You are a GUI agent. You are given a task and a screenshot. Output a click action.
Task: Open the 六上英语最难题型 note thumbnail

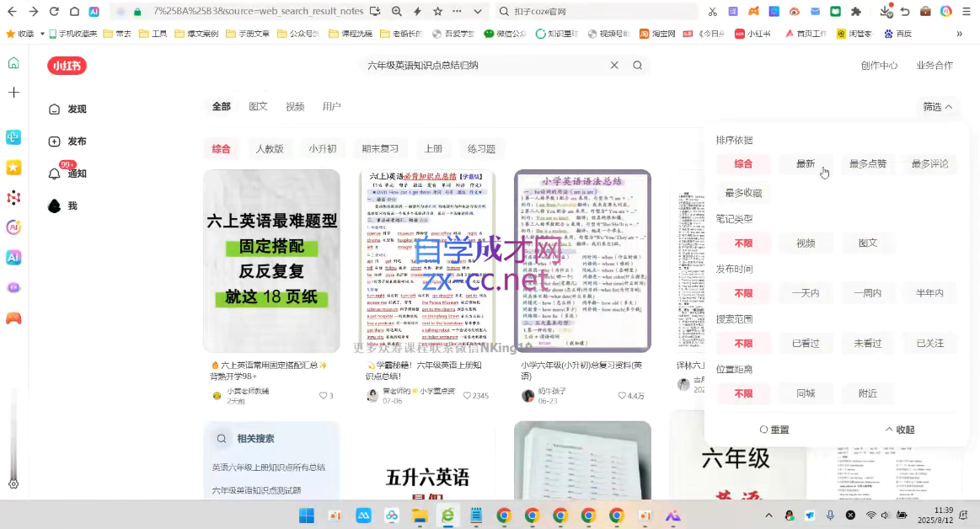[271, 261]
